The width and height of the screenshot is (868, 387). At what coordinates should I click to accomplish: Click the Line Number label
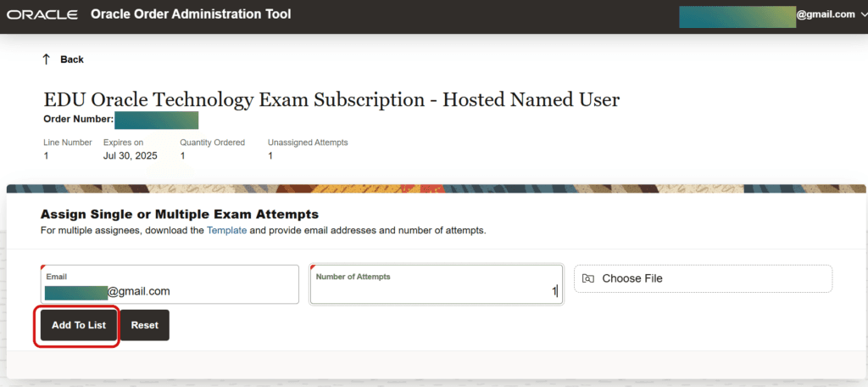pos(68,143)
